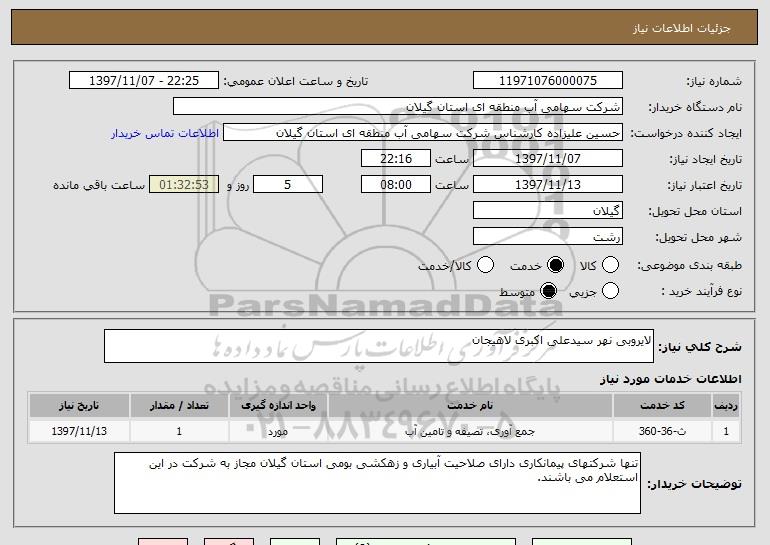Click the واحد اندازه گیری column header

coord(278,406)
